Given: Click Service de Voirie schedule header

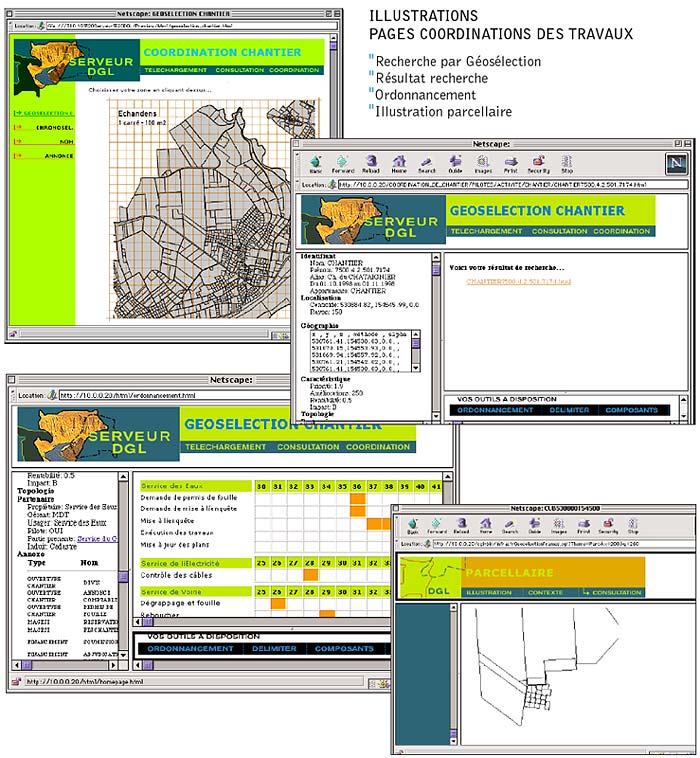Looking at the screenshot, I should point(196,592).
